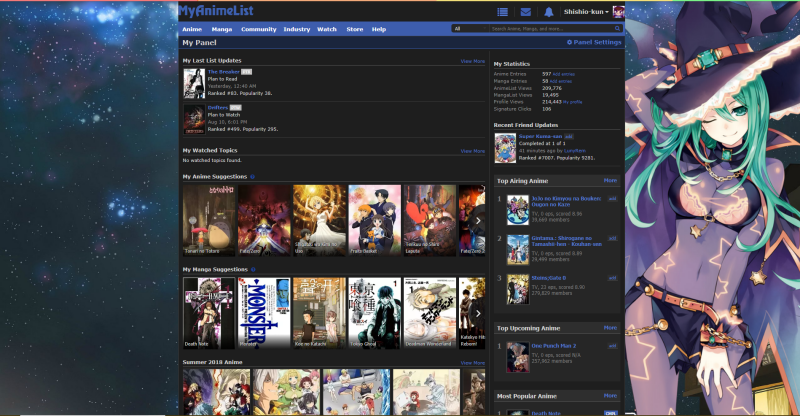Click info icon beside My Anime Suggestions

tap(252, 177)
